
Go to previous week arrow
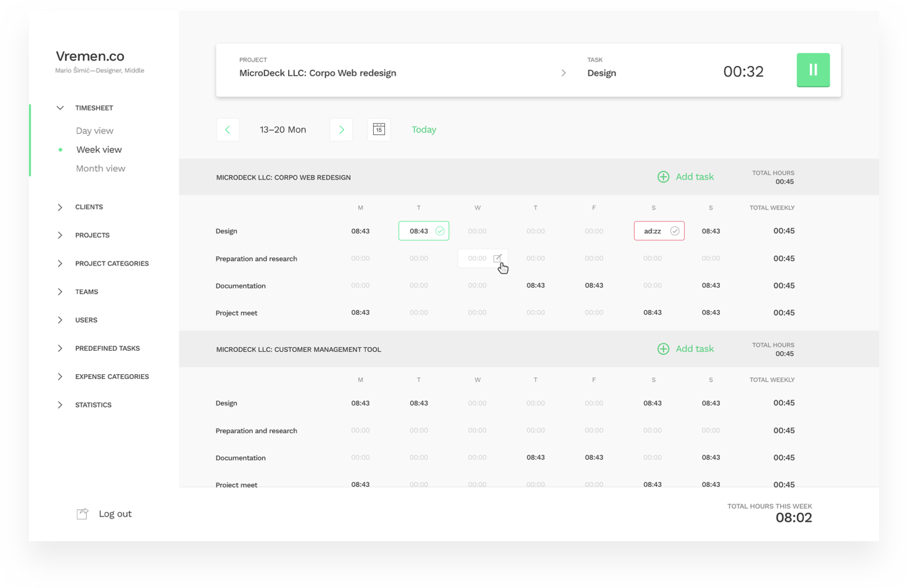pyautogui.click(x=228, y=129)
